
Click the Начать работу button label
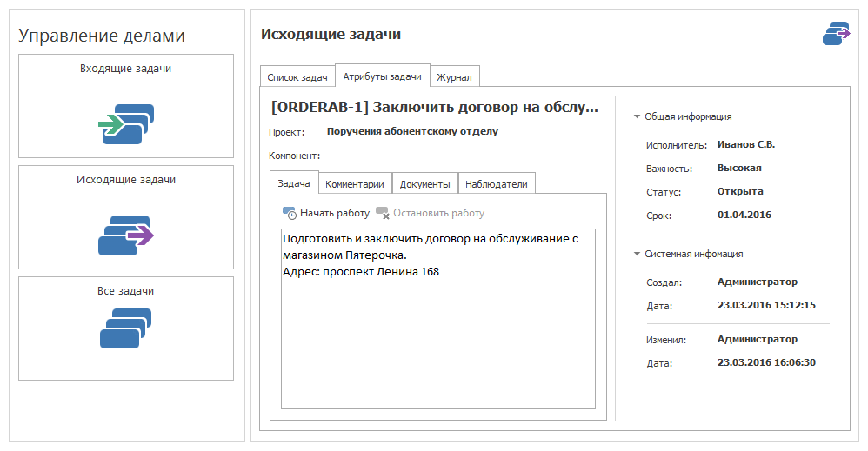tap(335, 213)
